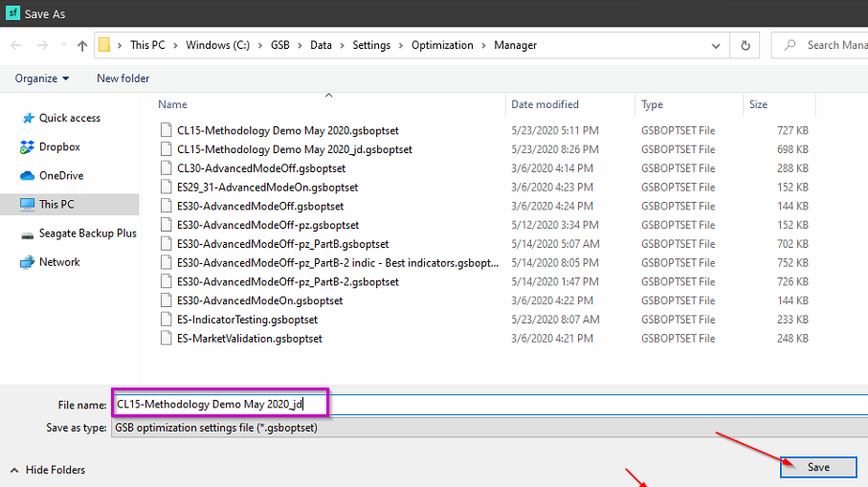This screenshot has height=487, width=868.
Task: Click the Back navigation arrow
Action: [16, 45]
